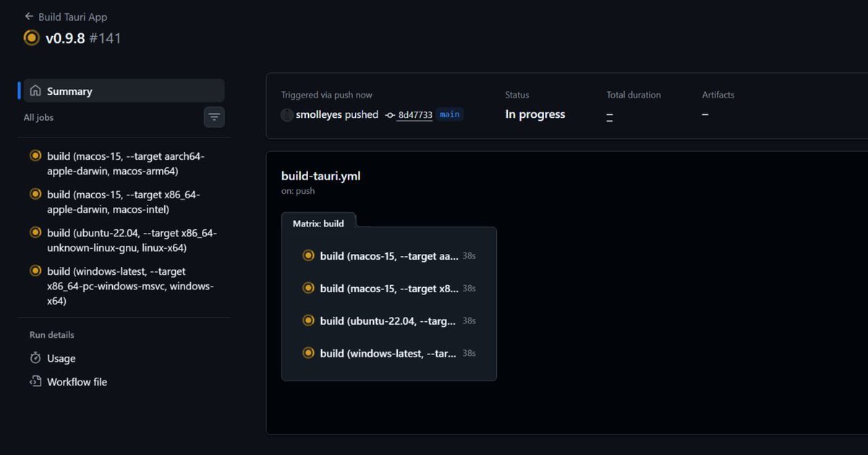Open the windows-latest build in matrix graph

(389, 353)
